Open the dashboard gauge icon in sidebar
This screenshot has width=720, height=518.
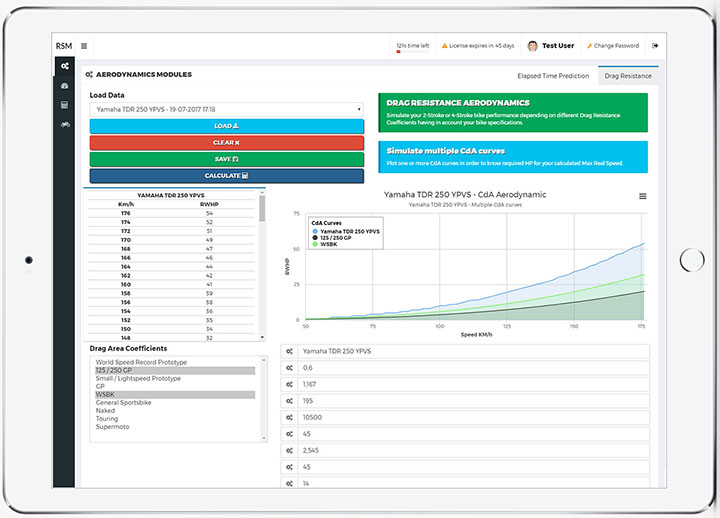pos(65,86)
